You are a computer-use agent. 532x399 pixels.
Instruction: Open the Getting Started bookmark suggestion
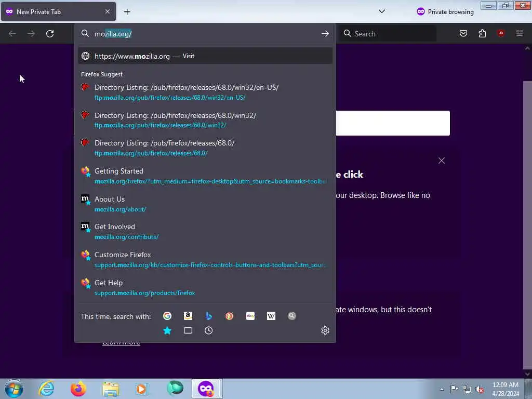(205, 176)
